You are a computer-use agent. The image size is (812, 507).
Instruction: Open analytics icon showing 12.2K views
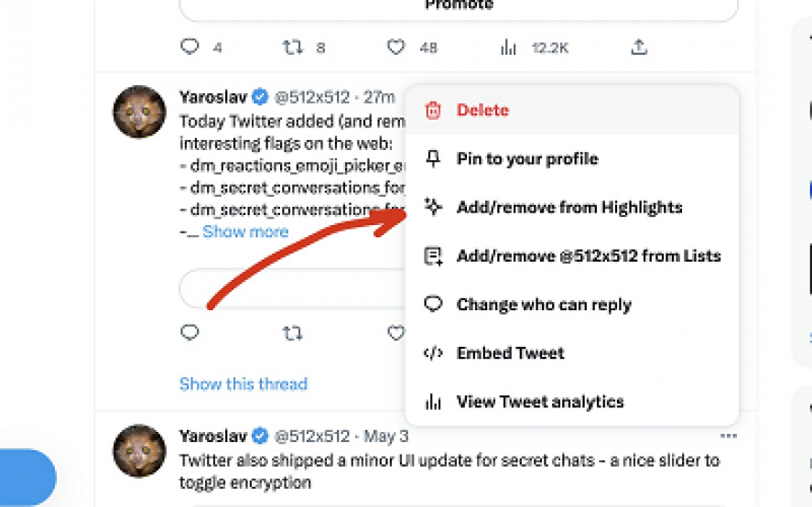click(509, 47)
